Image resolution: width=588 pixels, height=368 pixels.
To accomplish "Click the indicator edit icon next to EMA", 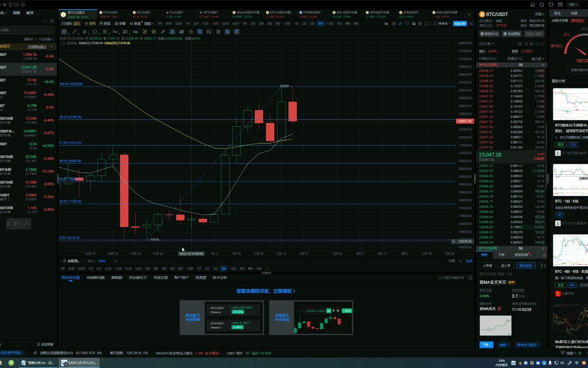I will tap(115, 261).
